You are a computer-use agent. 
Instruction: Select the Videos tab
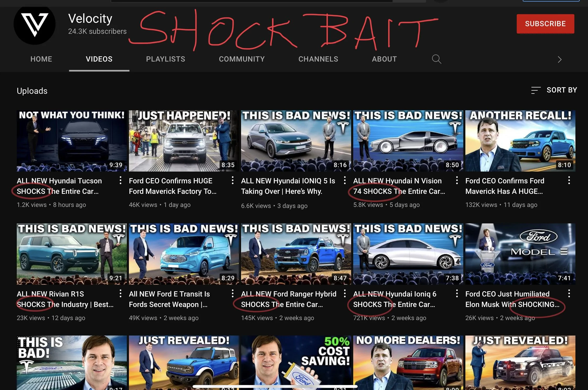[x=99, y=59]
